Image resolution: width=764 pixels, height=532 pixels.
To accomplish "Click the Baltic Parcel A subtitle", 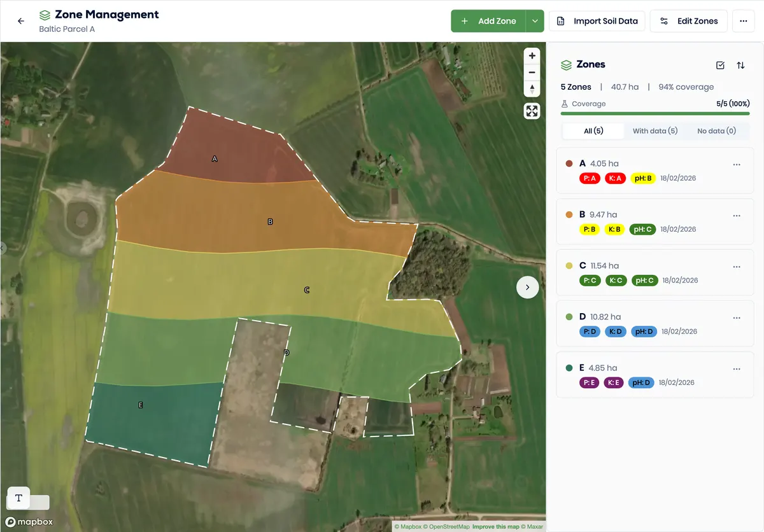I will pos(67,29).
